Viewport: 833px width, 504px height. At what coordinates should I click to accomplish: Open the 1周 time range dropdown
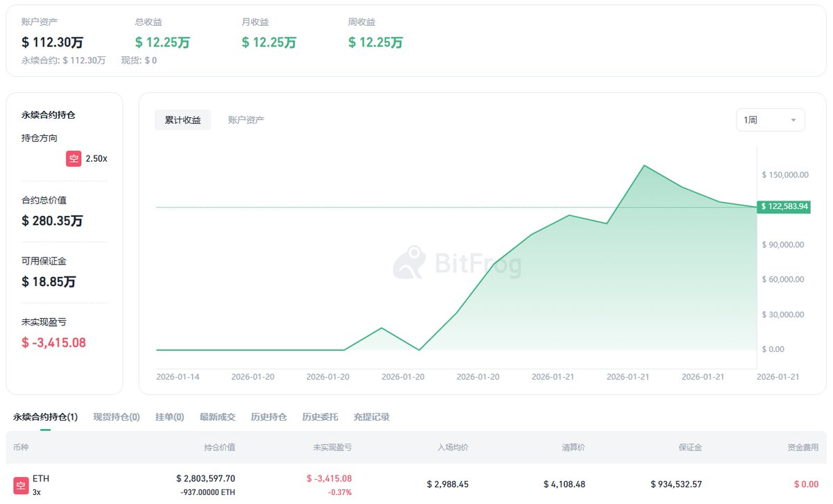point(770,119)
